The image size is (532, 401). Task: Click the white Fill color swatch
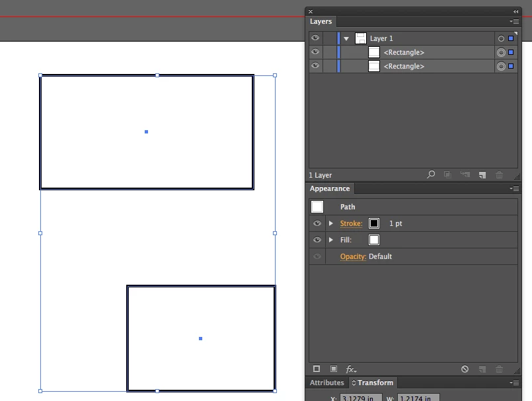click(374, 240)
